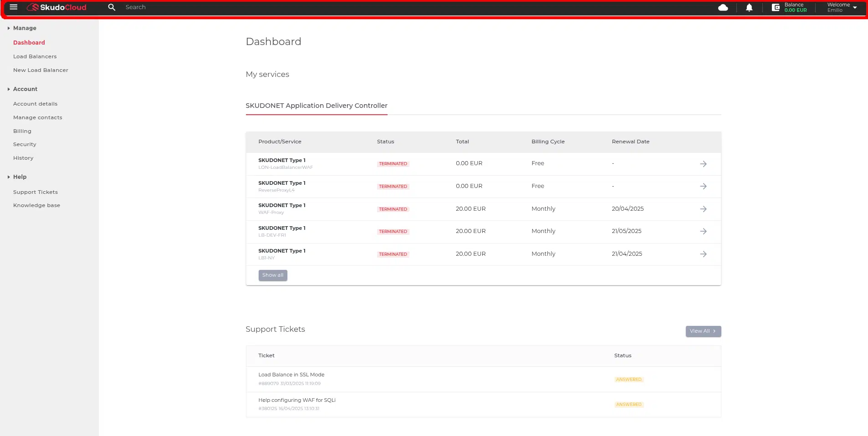Click LB1-NY service name
Viewport: 868px width, 436px height.
point(266,258)
